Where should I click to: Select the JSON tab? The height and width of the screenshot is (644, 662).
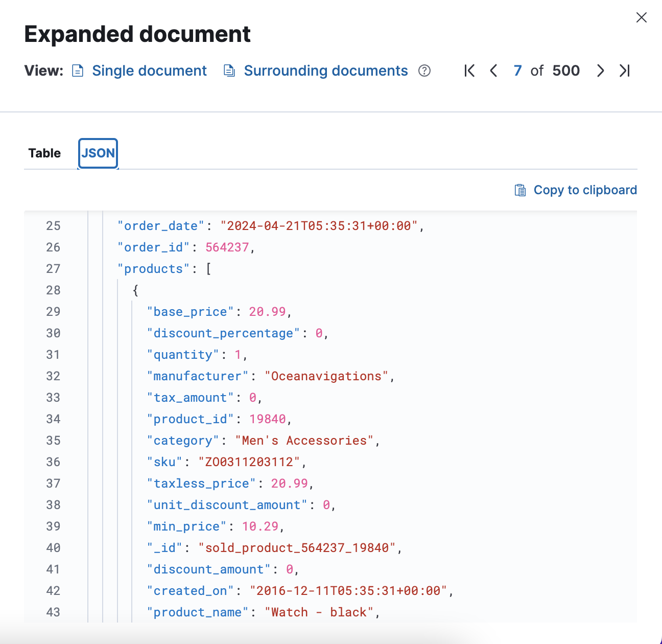point(98,153)
